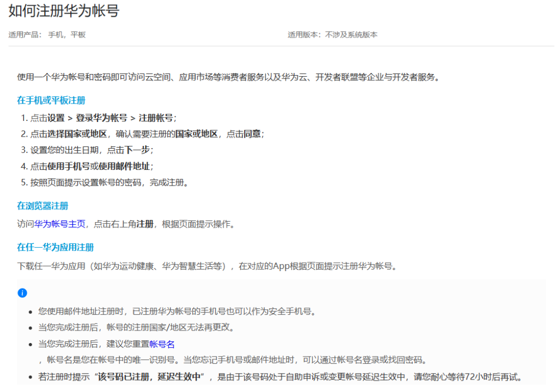Click the bold 注册 text in the browser section
Viewport: 556px width, 392px height.
coord(144,224)
